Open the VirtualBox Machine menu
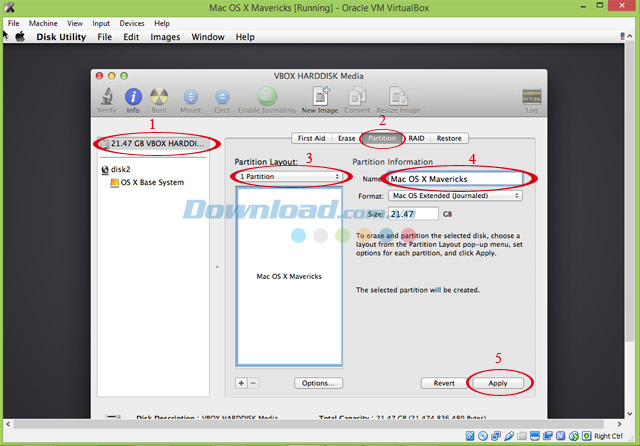 43,23
